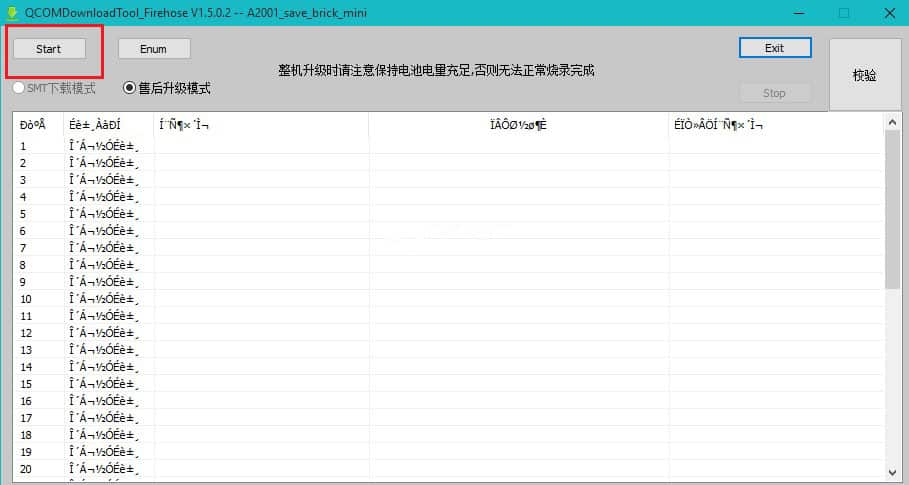
Task: Select row number 1 in the list
Action: tap(446, 146)
